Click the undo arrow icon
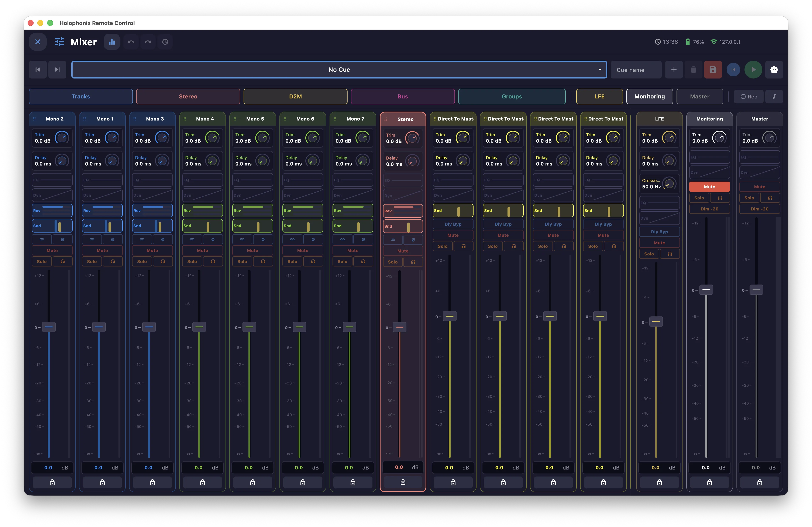 (x=131, y=42)
